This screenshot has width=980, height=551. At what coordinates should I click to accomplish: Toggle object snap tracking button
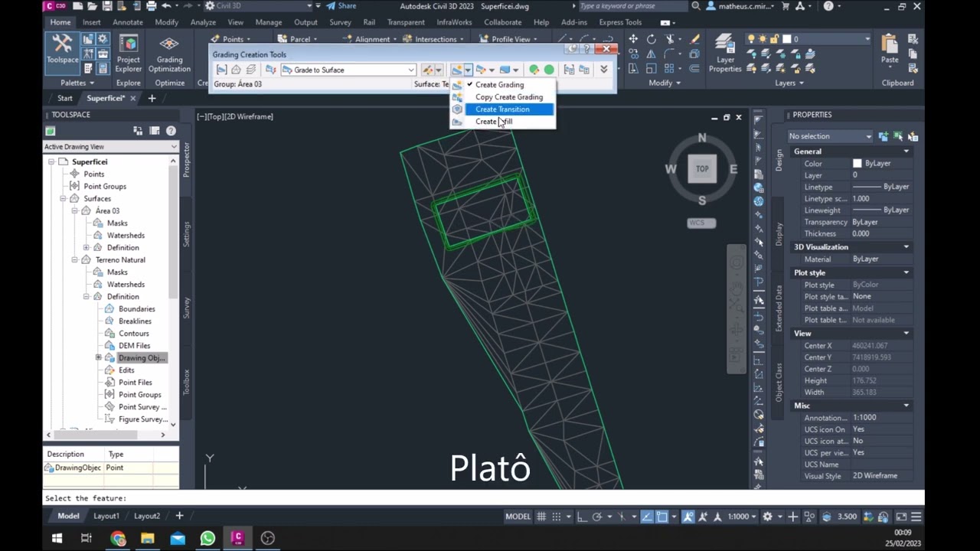pos(647,517)
